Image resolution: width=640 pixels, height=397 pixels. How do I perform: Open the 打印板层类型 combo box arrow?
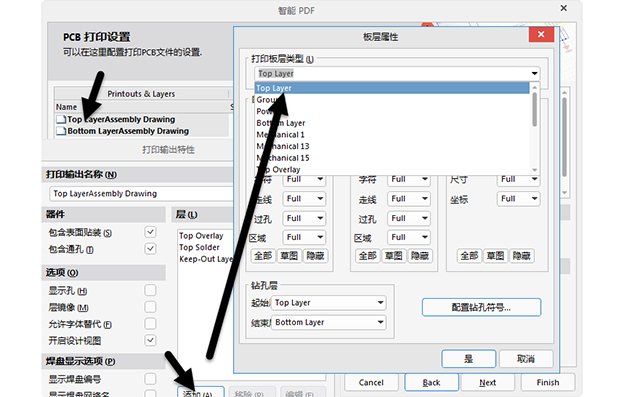(x=534, y=73)
